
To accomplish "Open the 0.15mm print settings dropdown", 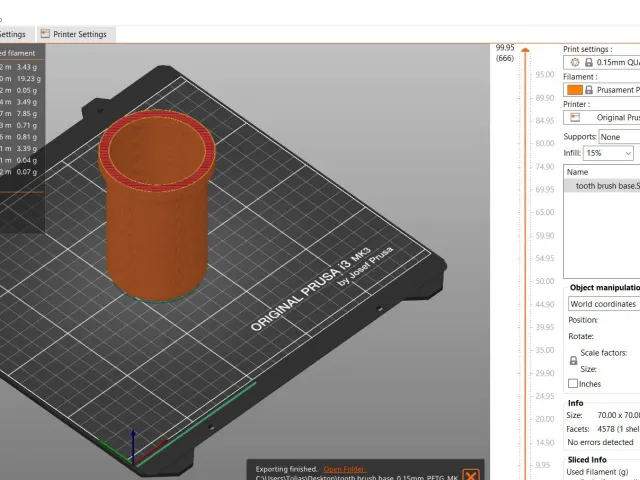I will click(x=602, y=62).
